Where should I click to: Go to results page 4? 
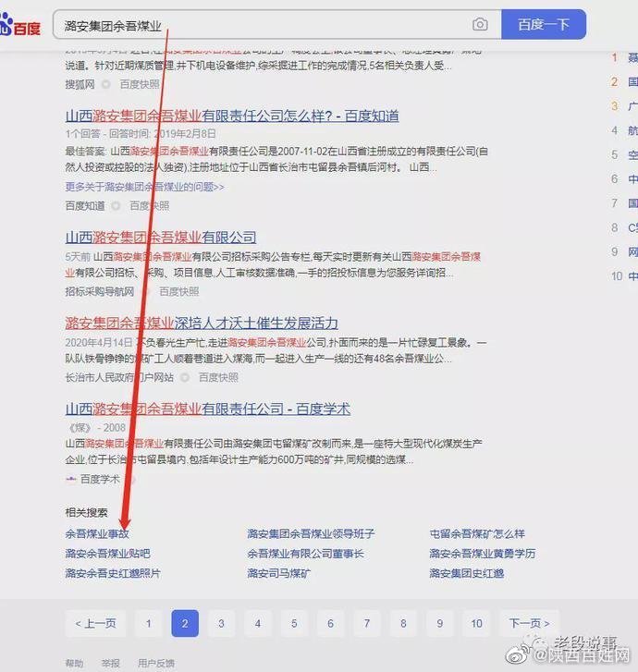tap(258, 623)
